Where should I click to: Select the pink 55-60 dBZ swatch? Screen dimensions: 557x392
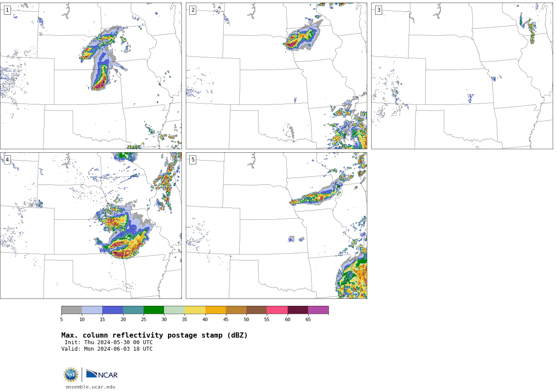point(277,310)
